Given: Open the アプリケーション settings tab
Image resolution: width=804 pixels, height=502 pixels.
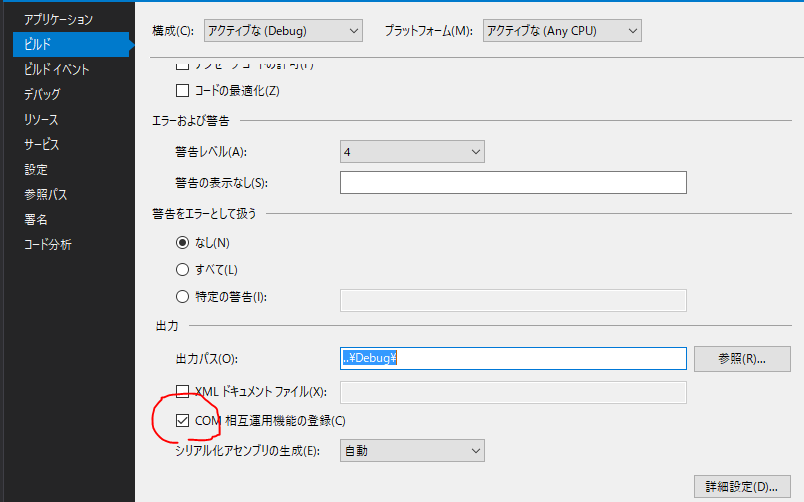Looking at the screenshot, I should tap(58, 19).
